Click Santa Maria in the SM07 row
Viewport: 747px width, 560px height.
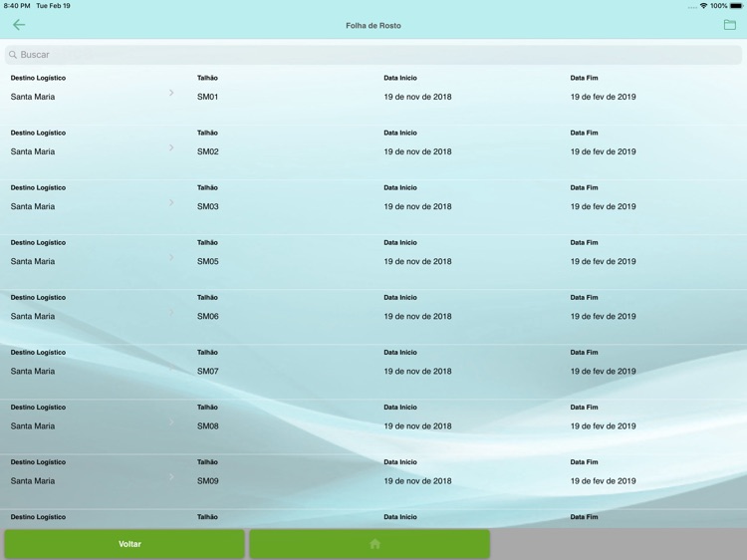(x=33, y=371)
